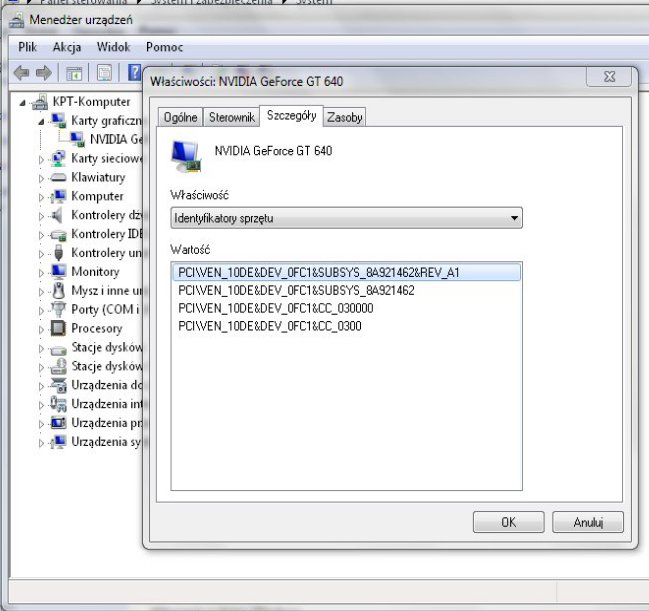Expand the Klawiatury branch

41,178
